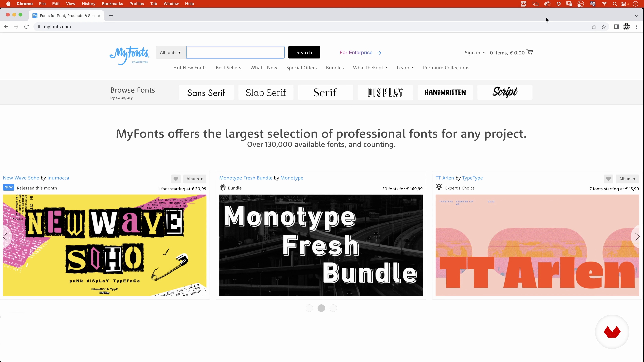Bookmark this page with star icon

point(604,27)
